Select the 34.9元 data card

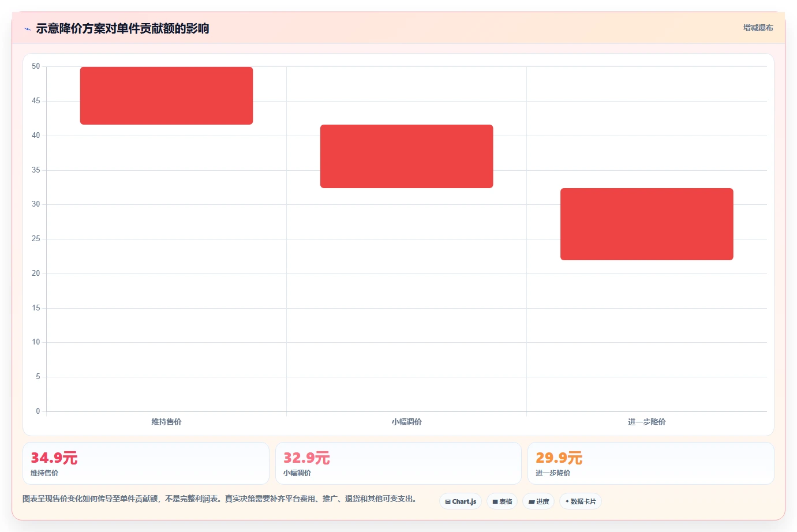tap(146, 463)
